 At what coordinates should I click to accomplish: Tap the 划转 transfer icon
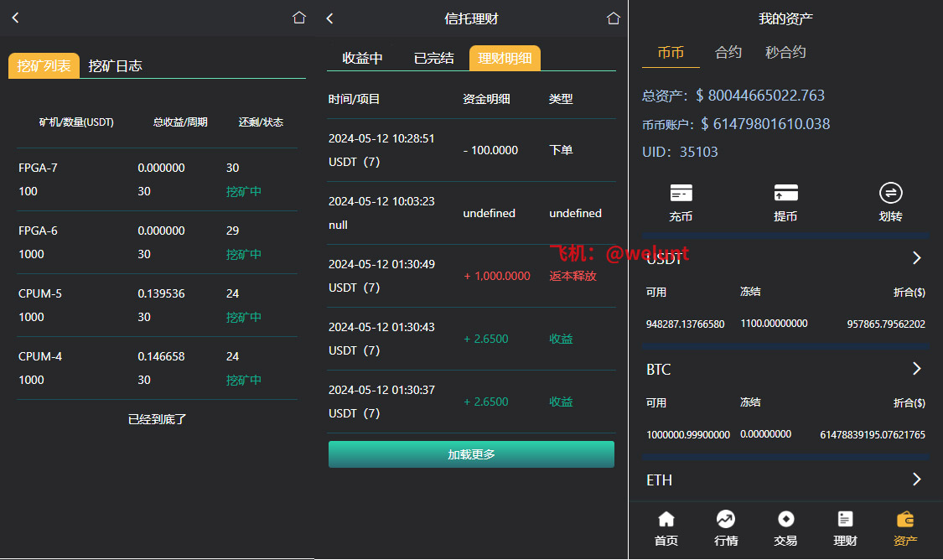(890, 194)
